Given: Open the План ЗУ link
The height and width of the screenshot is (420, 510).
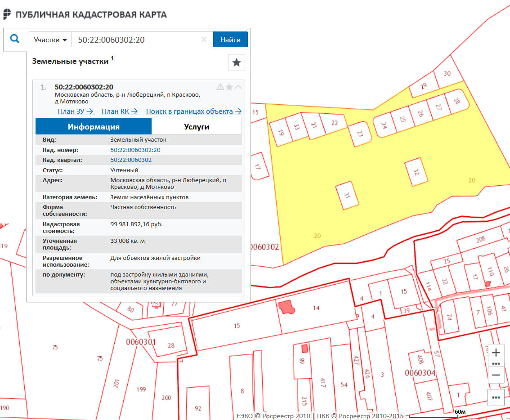Looking at the screenshot, I should (x=76, y=112).
